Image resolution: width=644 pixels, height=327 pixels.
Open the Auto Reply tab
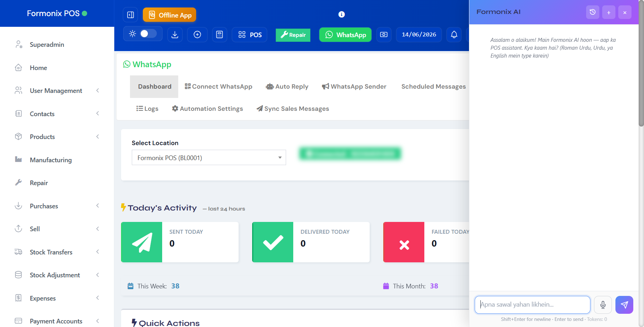click(x=287, y=86)
